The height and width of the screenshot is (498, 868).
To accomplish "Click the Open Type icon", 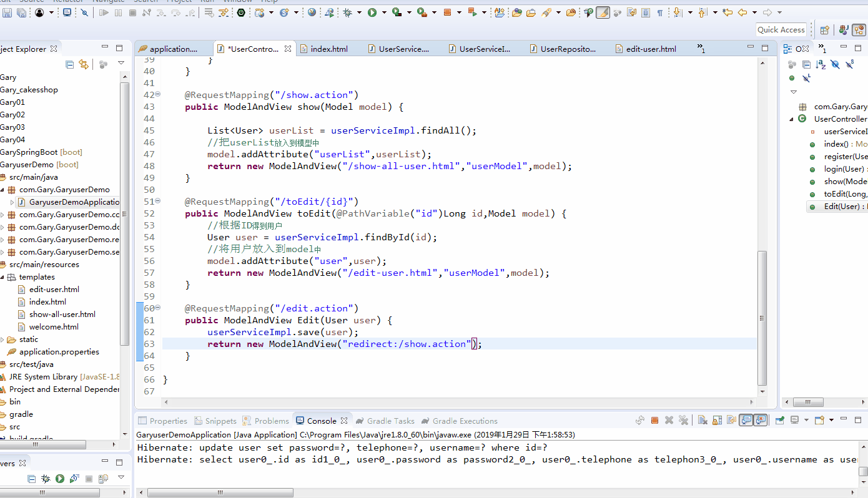I will pyautogui.click(x=516, y=12).
